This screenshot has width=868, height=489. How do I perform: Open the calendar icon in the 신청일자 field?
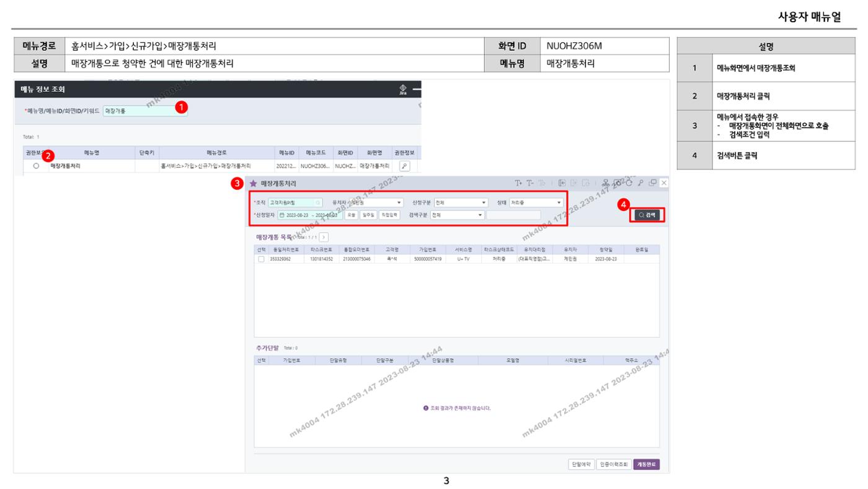click(x=281, y=215)
